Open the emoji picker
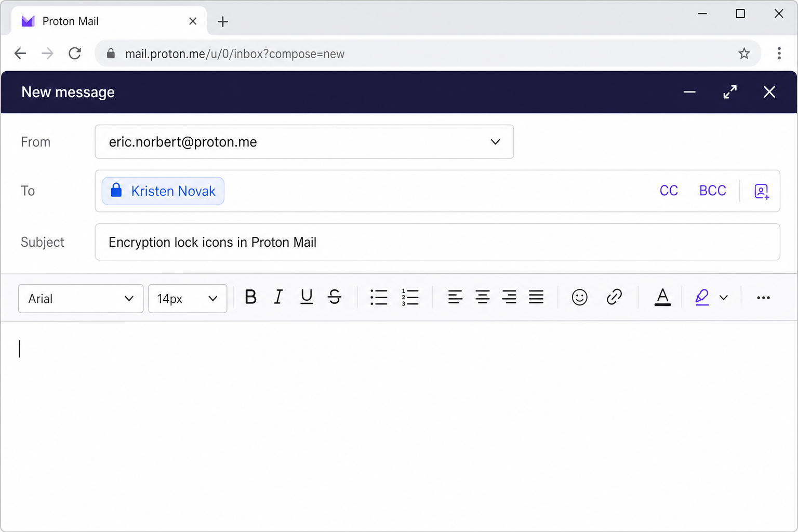798x532 pixels. tap(579, 297)
